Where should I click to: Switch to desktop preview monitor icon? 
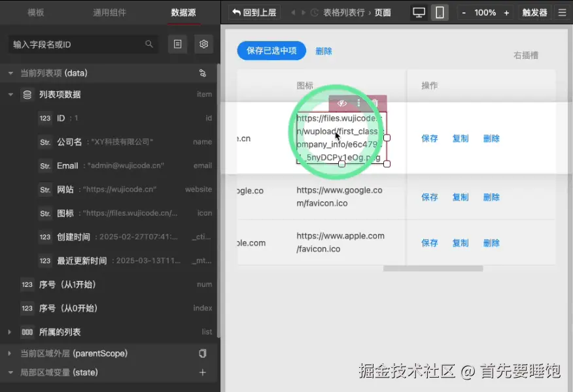tap(419, 12)
